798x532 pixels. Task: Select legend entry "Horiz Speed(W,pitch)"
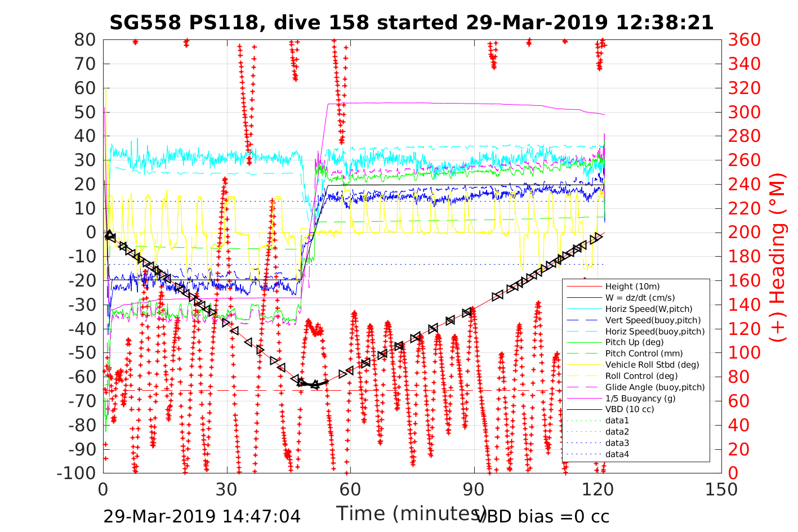[x=649, y=309]
